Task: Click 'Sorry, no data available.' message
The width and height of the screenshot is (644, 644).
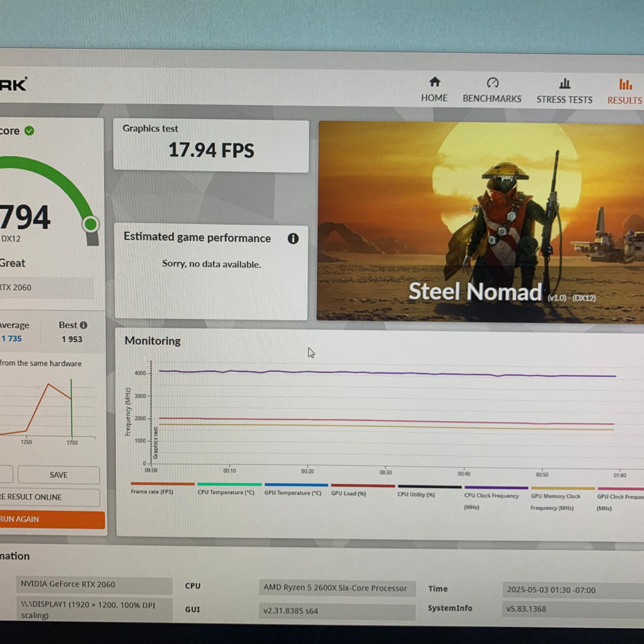Action: pos(211,264)
